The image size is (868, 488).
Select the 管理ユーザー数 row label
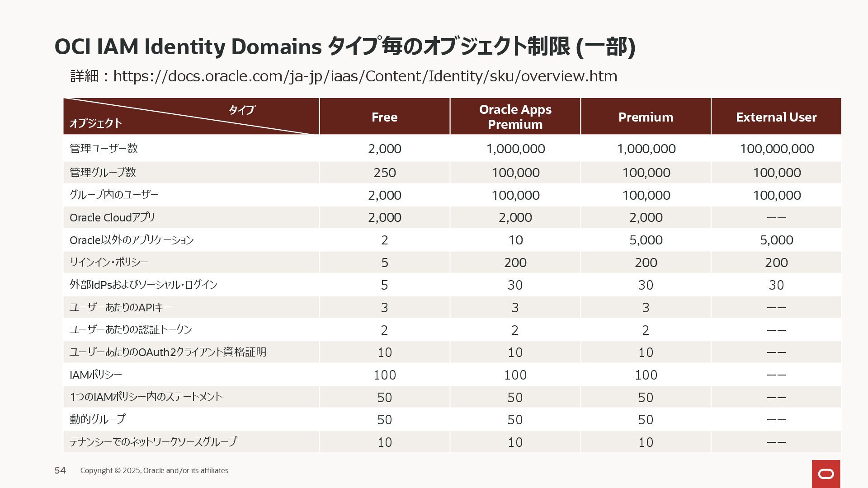coord(104,148)
